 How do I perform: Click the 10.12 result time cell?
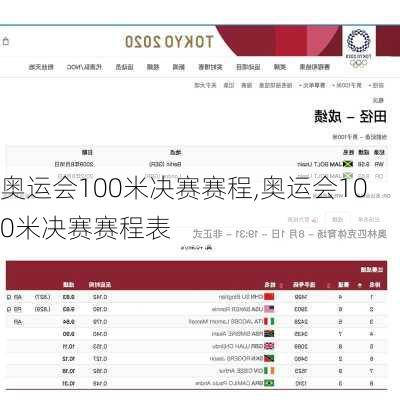click(x=68, y=359)
